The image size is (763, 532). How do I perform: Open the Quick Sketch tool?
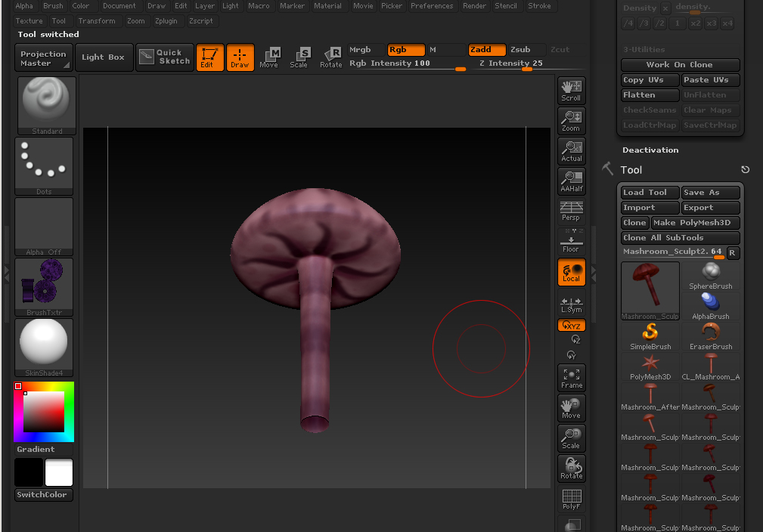click(x=165, y=57)
